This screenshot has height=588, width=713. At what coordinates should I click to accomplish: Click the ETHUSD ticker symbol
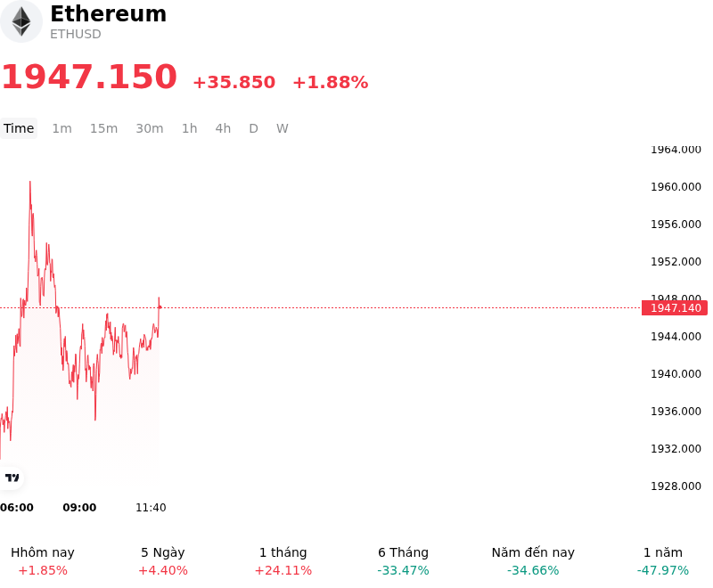pos(76,34)
